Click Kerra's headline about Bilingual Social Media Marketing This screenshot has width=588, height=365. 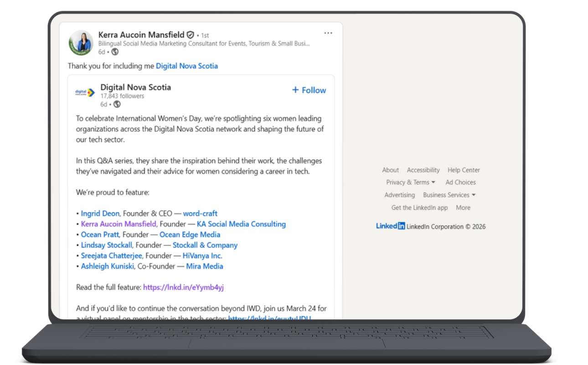point(204,44)
